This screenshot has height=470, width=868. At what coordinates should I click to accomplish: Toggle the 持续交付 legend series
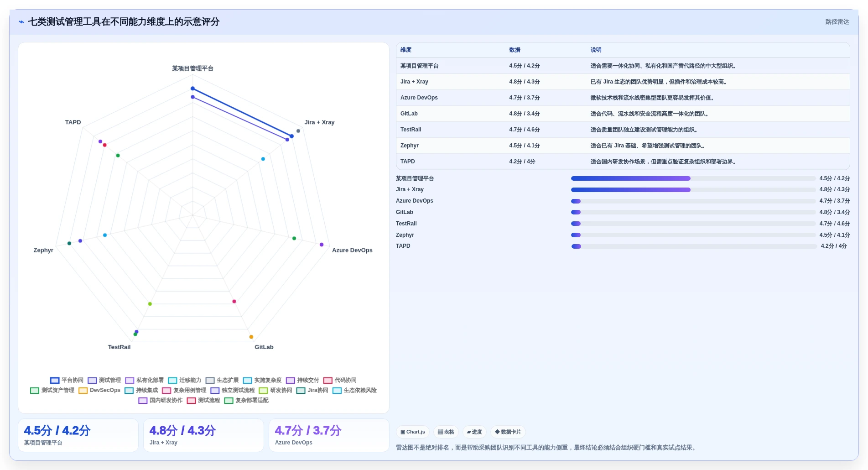click(x=302, y=380)
